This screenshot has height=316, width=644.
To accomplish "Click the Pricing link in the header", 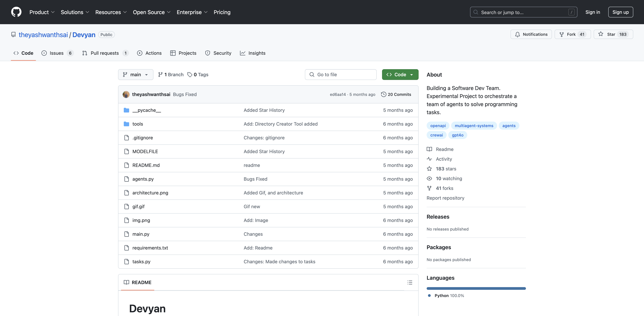I will [x=222, y=12].
